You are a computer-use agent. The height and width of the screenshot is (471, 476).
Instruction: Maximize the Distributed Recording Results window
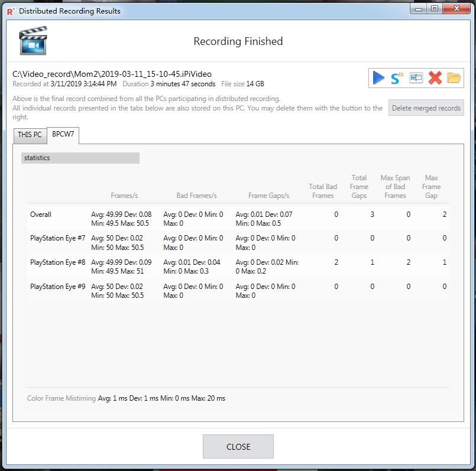(435, 8)
